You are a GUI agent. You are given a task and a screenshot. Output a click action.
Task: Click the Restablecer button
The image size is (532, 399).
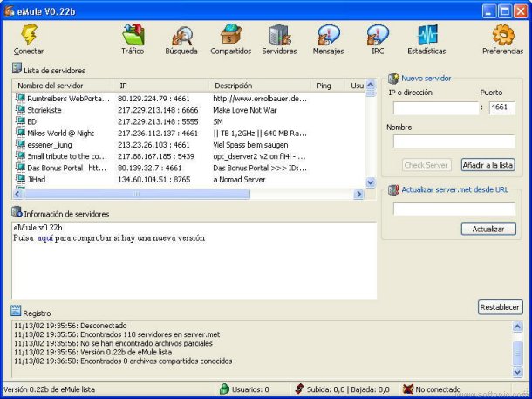coord(500,307)
